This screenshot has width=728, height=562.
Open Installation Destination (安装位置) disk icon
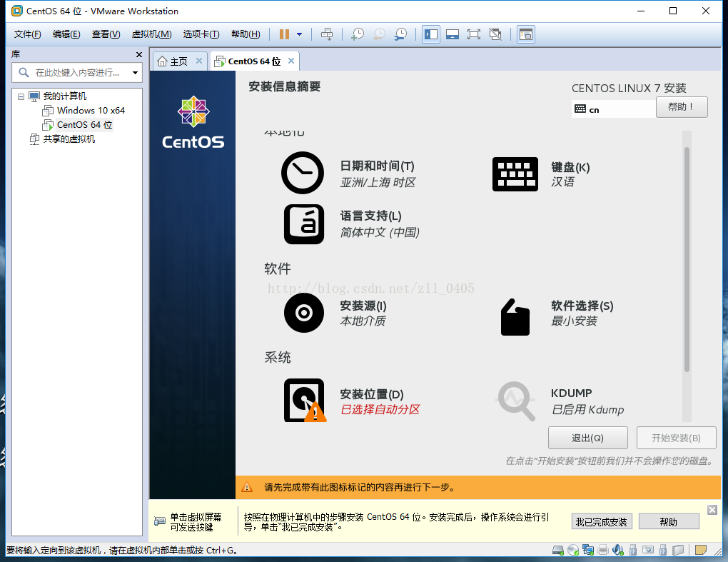pyautogui.click(x=305, y=401)
